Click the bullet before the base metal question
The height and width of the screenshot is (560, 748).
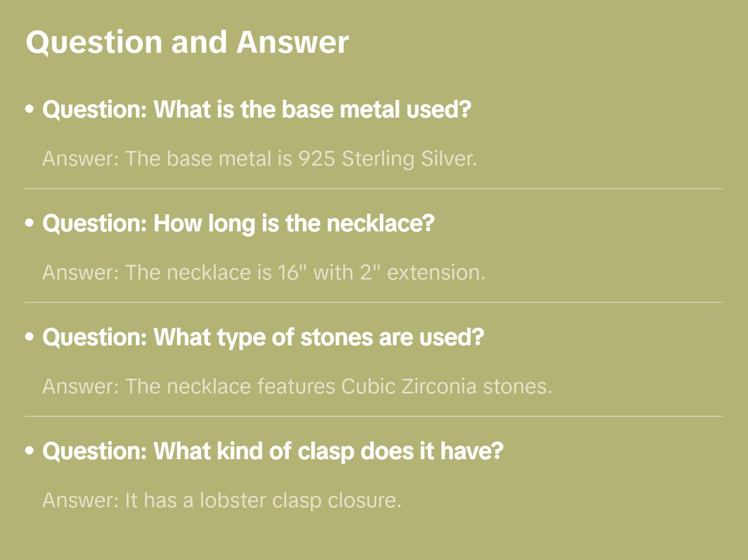tap(30, 110)
